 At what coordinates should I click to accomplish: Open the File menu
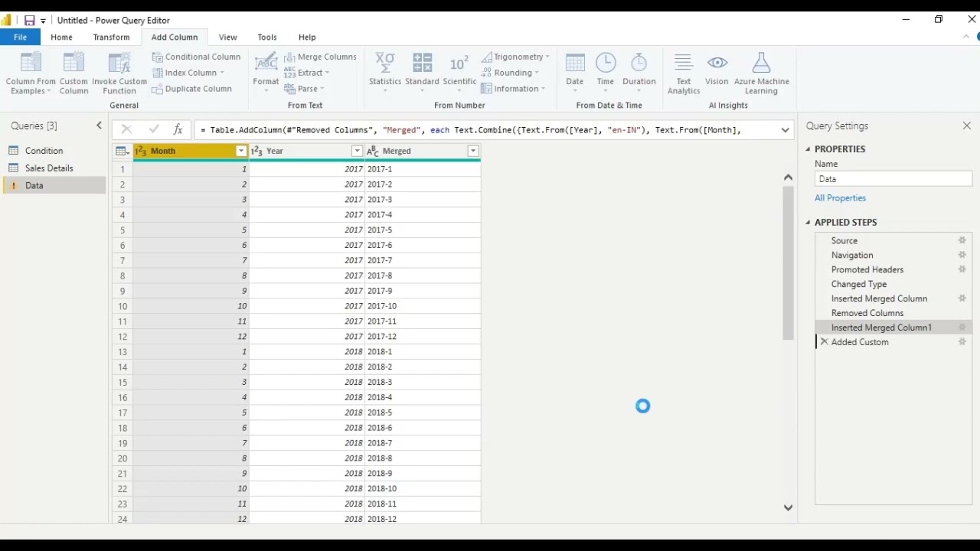point(20,37)
